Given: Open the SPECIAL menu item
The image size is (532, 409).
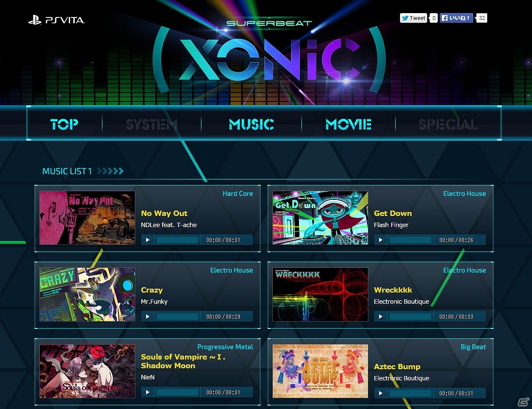Looking at the screenshot, I should point(448,125).
